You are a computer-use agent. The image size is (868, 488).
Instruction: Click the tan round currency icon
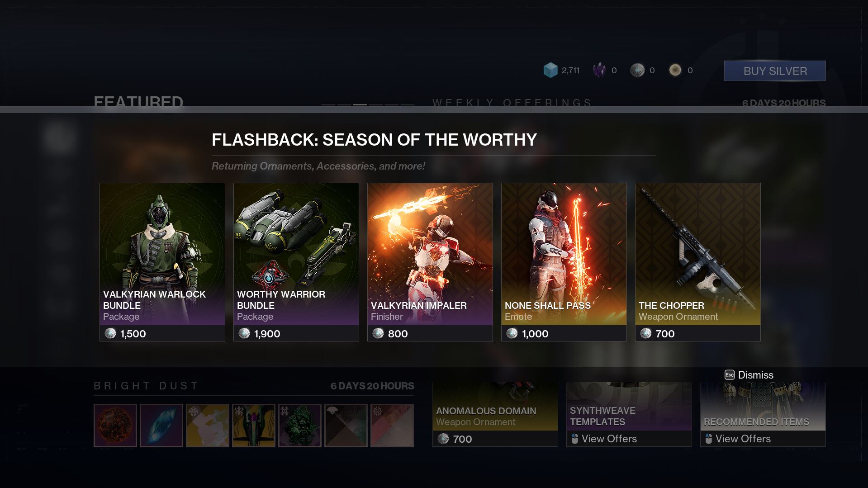[x=675, y=70]
